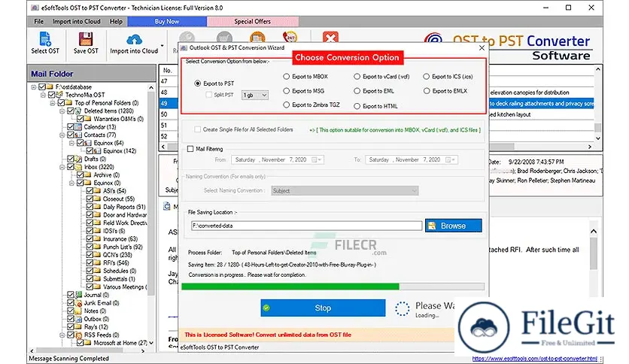Select the Export to MBOX option
This screenshot has width=629, height=364.
[x=286, y=77]
